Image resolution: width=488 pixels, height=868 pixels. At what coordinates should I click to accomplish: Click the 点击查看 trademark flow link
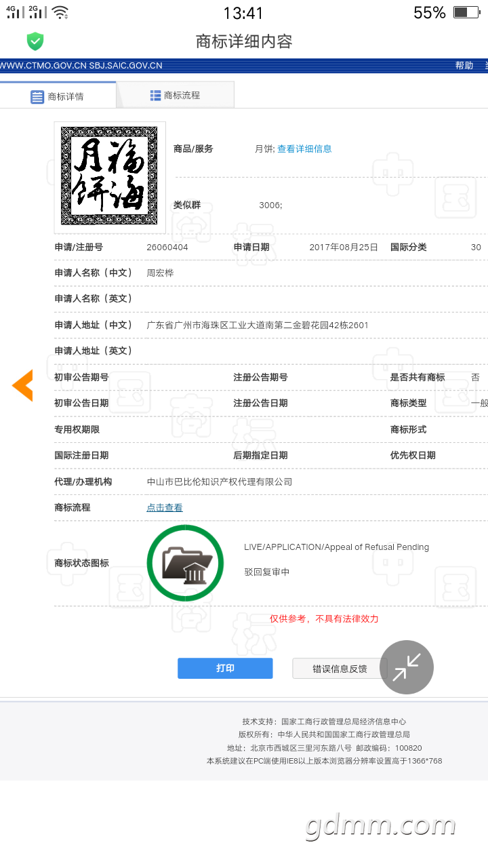click(x=165, y=507)
